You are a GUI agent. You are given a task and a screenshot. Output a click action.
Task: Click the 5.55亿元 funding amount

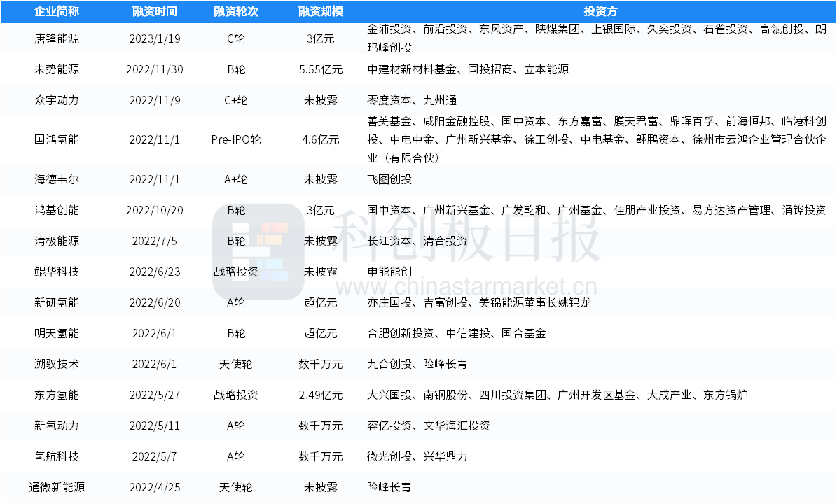click(x=320, y=69)
